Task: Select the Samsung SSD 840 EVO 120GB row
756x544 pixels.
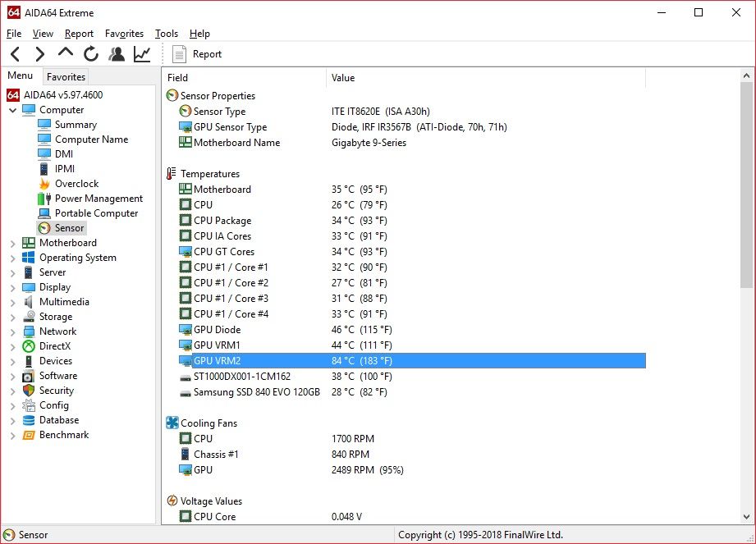Action: tap(412, 392)
